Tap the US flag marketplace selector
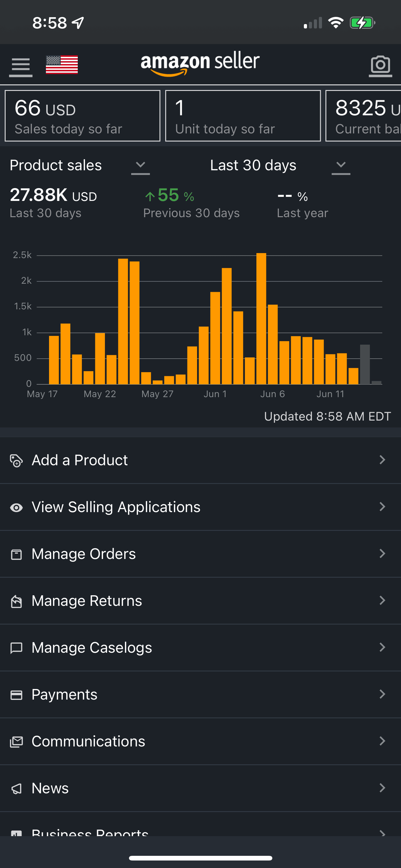Image resolution: width=401 pixels, height=868 pixels. pyautogui.click(x=62, y=64)
